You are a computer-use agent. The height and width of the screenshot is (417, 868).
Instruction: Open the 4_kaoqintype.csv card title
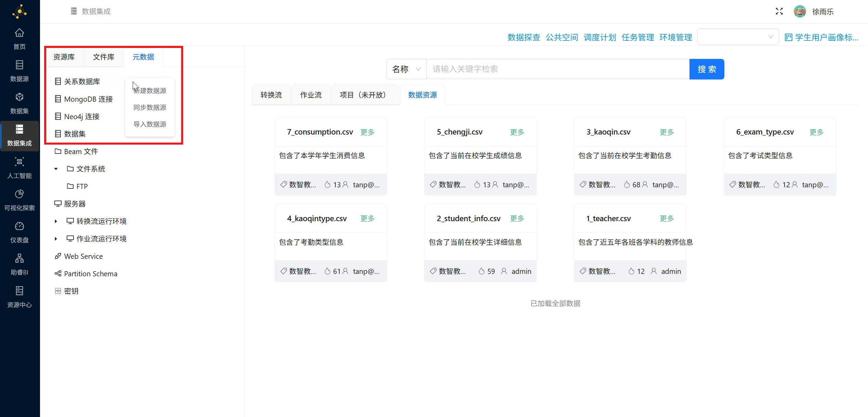pyautogui.click(x=317, y=218)
